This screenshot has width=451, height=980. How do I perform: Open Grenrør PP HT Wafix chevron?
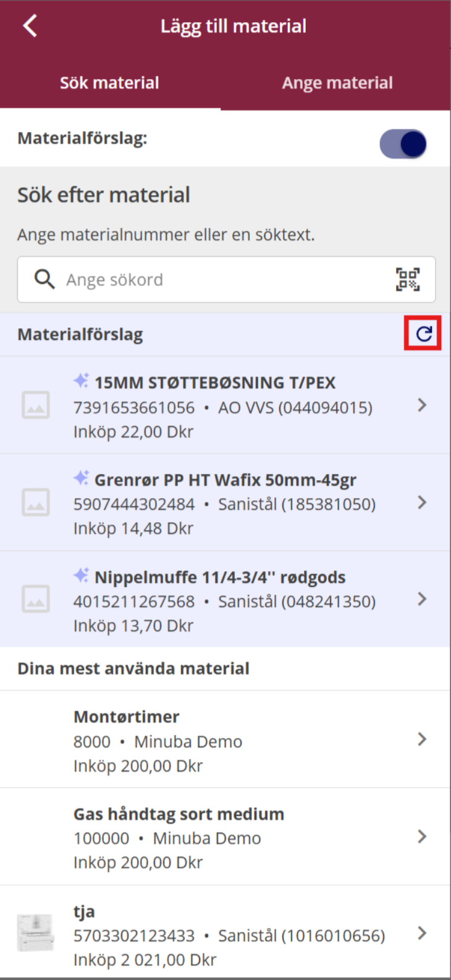pos(422,502)
